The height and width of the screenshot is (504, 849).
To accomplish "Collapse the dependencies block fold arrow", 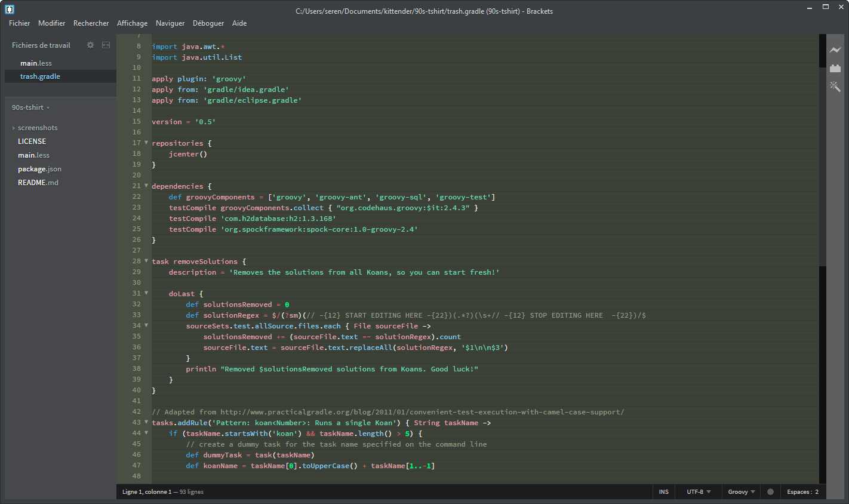I will click(146, 186).
